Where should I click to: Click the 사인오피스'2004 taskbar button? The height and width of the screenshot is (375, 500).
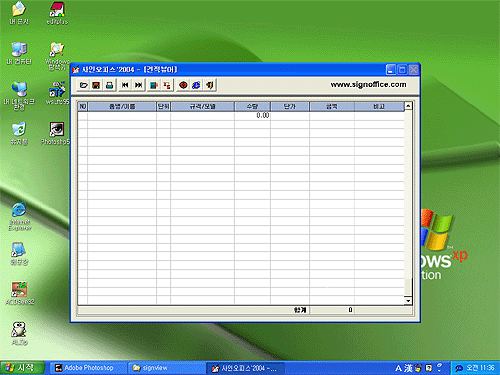tap(245, 368)
